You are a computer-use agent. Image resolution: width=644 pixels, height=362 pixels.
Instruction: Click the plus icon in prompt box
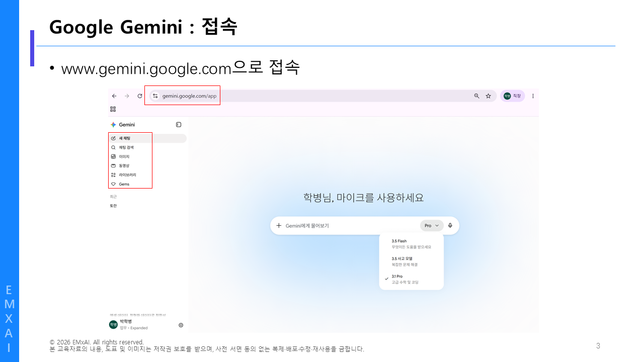tap(279, 226)
